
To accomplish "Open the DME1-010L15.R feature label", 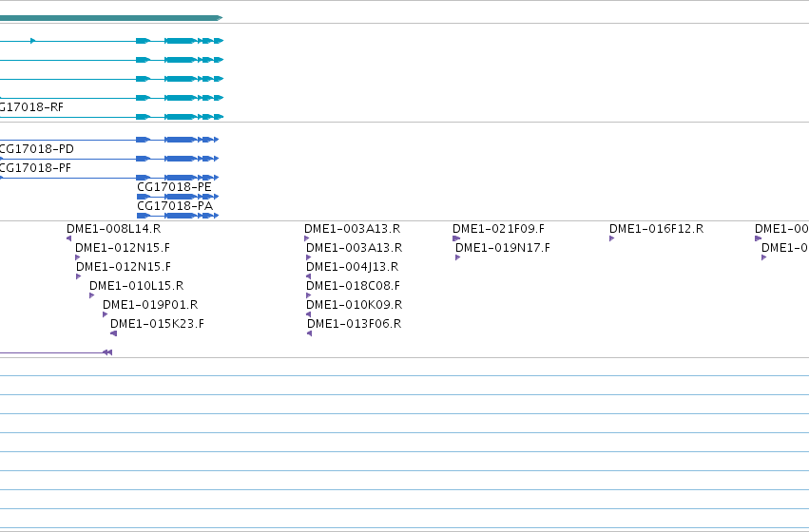I will click(136, 286).
